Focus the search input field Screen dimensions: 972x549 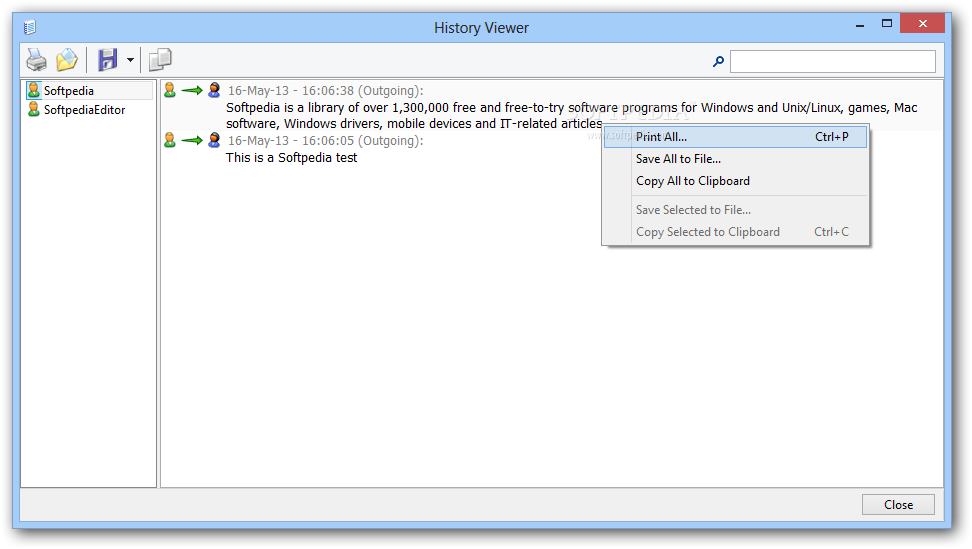pos(833,61)
